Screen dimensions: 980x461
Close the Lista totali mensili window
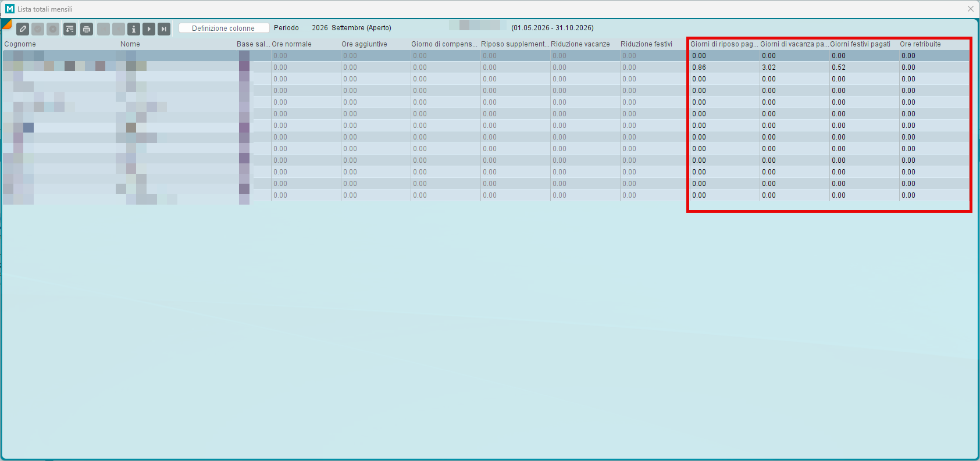tap(970, 9)
